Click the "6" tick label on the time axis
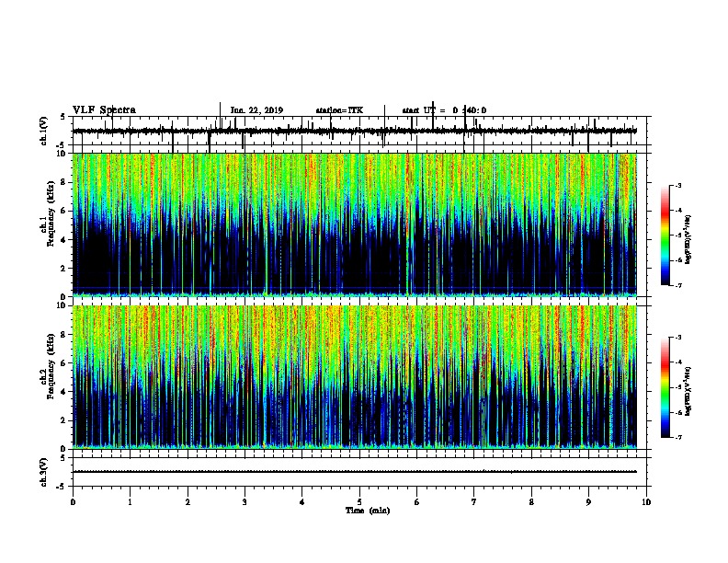The image size is (728, 563). point(417,502)
